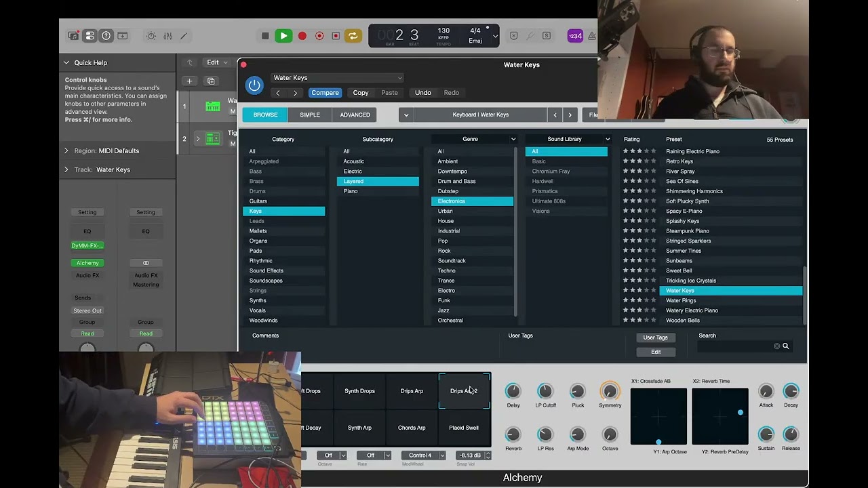
Task: Expand the Region: MIDI Defaults section
Action: 66,150
